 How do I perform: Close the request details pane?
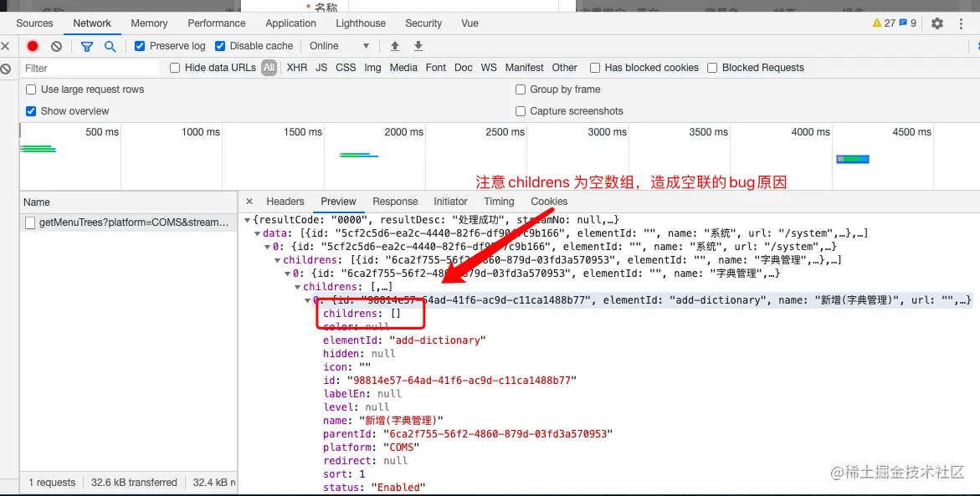tap(249, 201)
